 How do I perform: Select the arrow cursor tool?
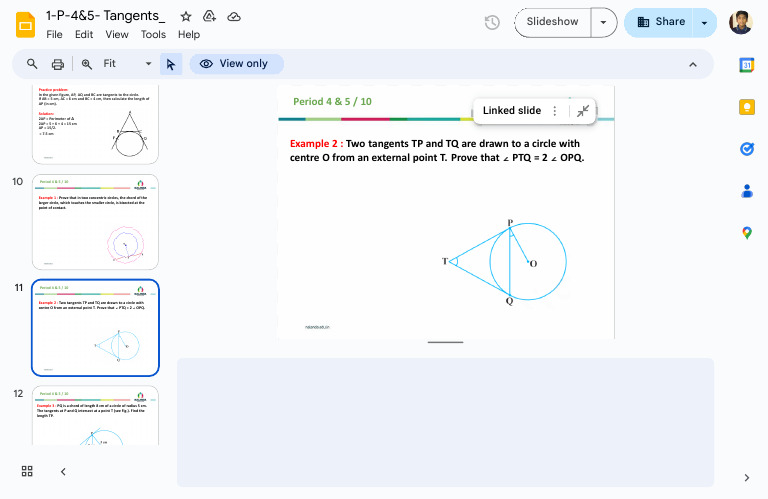[x=171, y=64]
